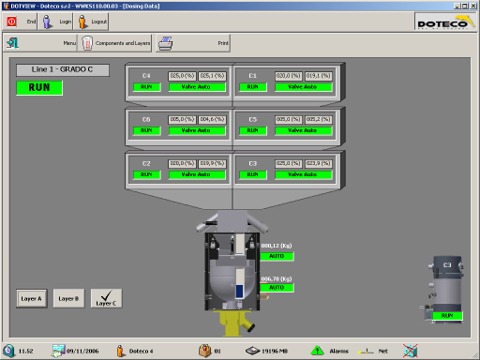Toggle RUN state for component C1
Image resolution: width=480 pixels, height=360 pixels.
(253, 87)
